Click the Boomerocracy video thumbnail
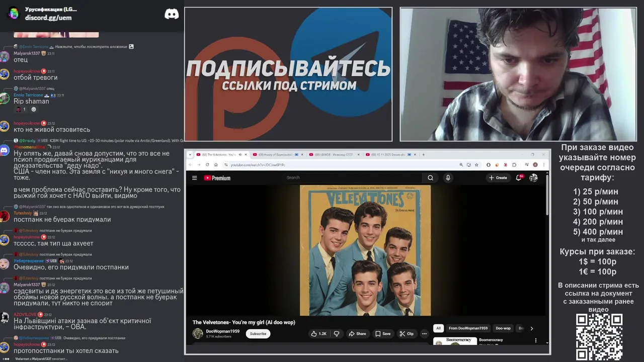 (x=455, y=341)
